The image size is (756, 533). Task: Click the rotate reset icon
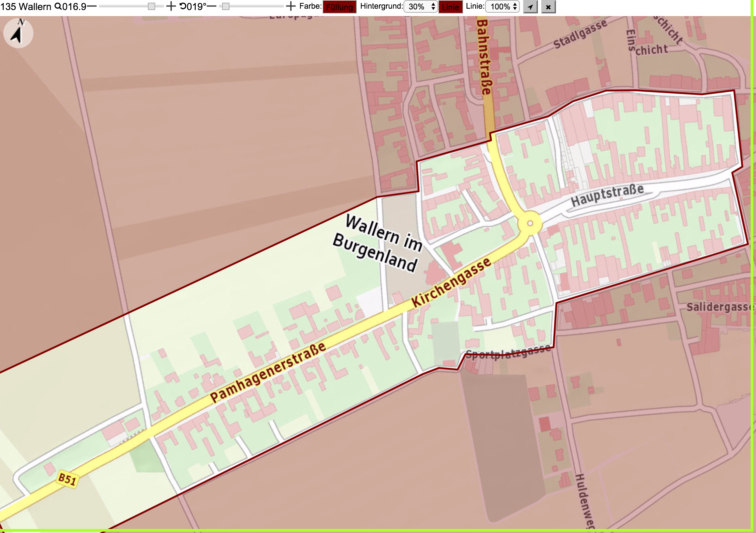(x=183, y=6)
